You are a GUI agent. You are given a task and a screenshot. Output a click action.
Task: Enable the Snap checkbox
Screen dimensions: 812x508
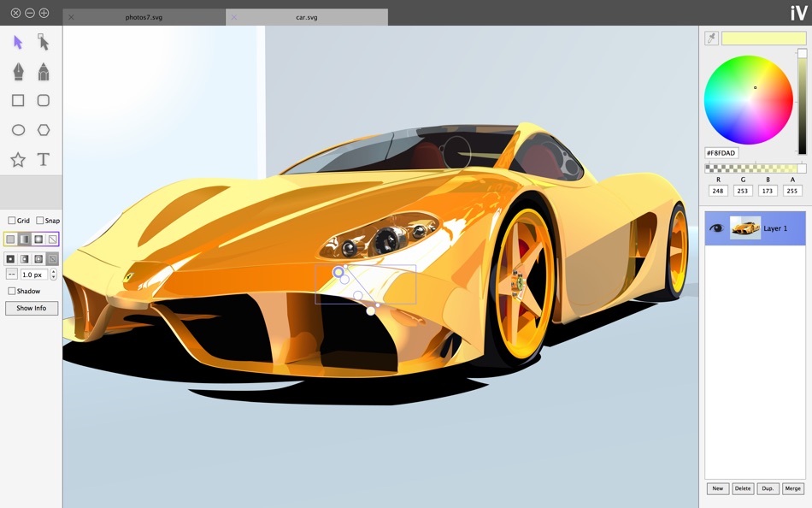click(x=40, y=221)
